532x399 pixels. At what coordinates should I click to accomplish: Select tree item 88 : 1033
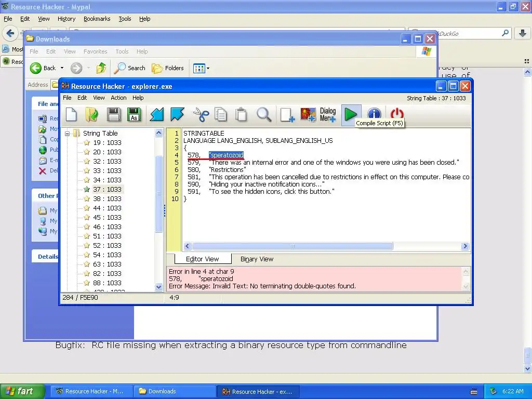[x=107, y=283]
